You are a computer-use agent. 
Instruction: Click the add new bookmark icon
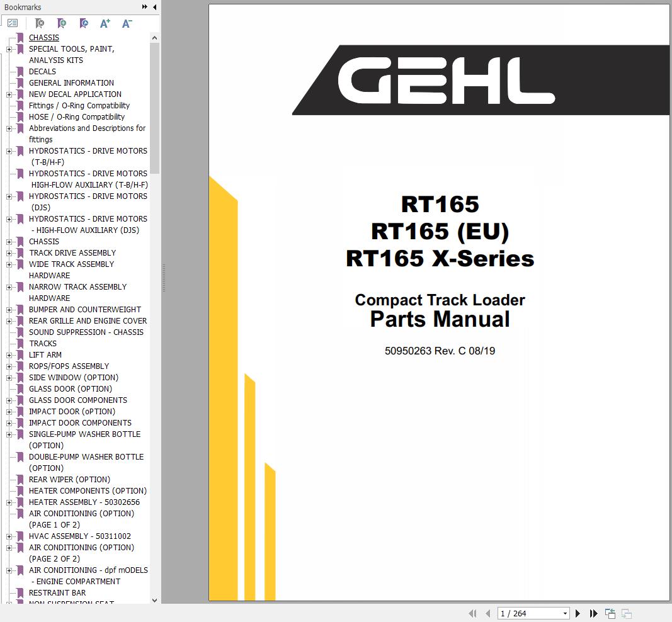tap(62, 23)
